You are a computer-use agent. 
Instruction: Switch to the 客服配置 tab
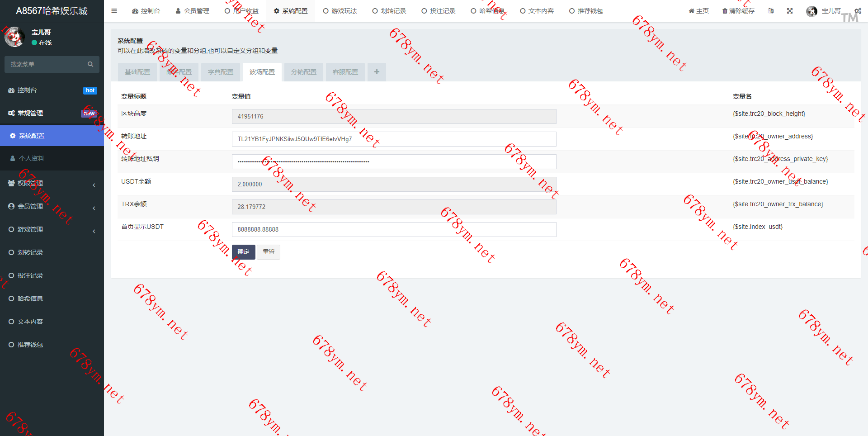click(345, 72)
